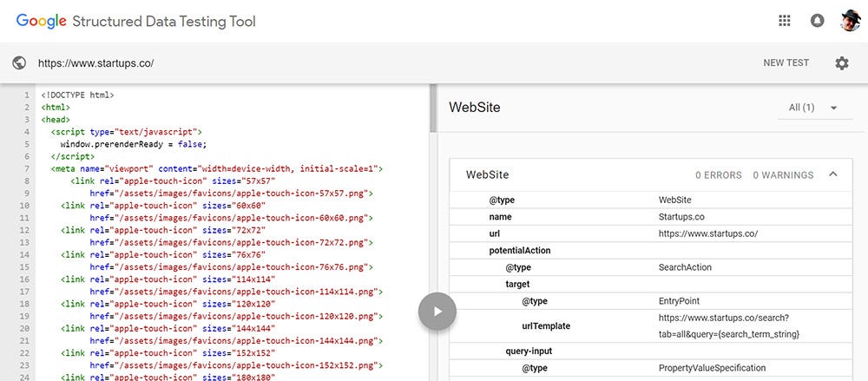
Task: Click the globe icon beside the URL
Action: click(19, 63)
